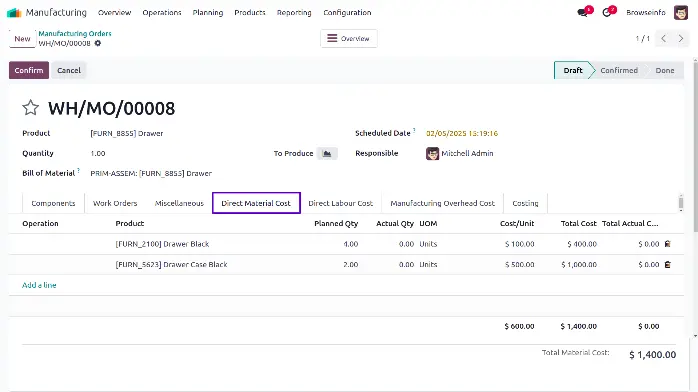Mark order as favorite with star
698x392 pixels.
31,108
